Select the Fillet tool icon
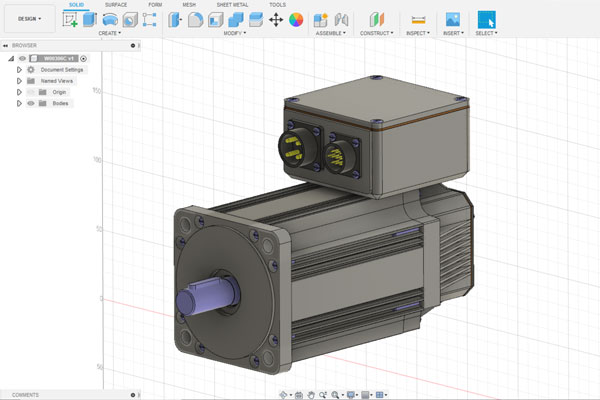 [195, 20]
